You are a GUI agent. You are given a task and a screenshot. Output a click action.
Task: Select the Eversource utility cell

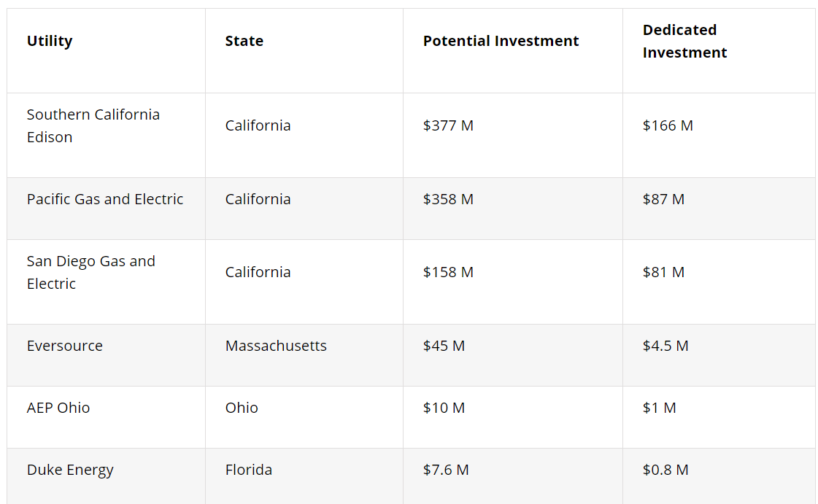65,346
